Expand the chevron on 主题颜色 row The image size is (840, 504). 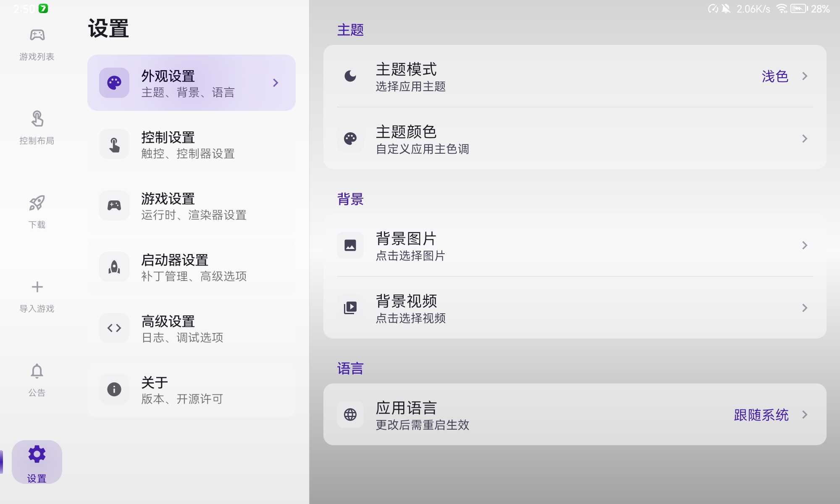click(x=804, y=139)
